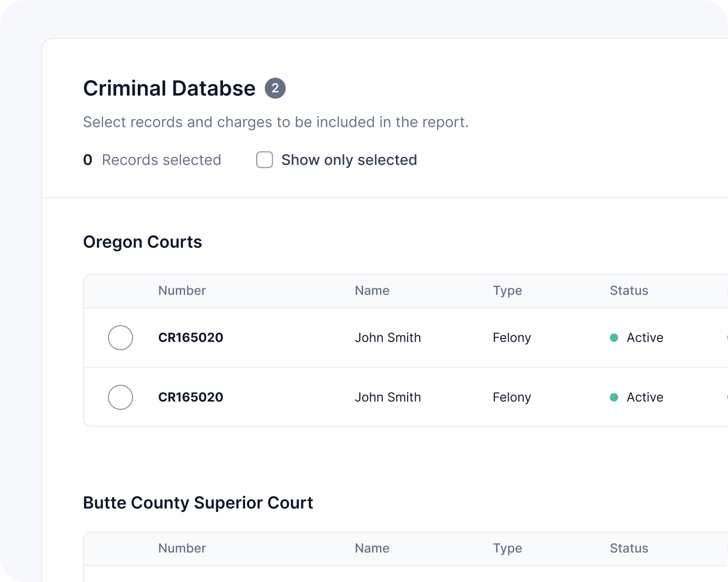Image resolution: width=728 pixels, height=582 pixels.
Task: Click the count badge beside Criminal Databse
Action: pos(275,88)
